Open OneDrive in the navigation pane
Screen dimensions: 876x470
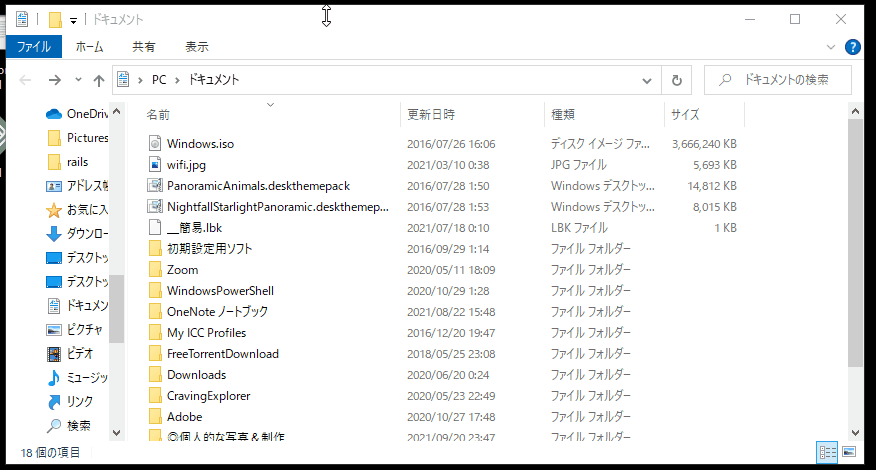point(77,114)
